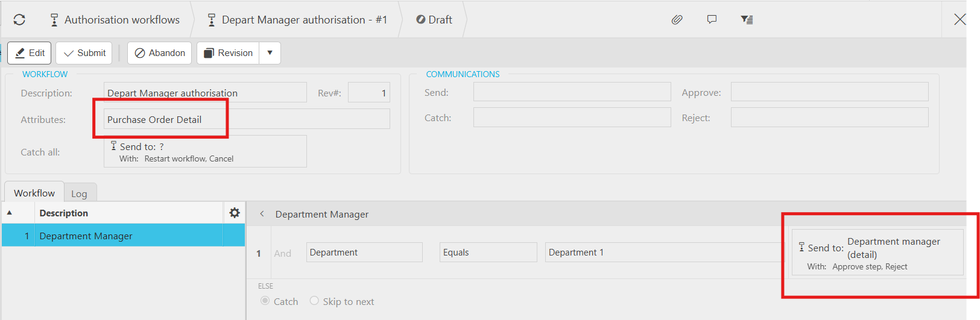This screenshot has height=320, width=980.
Task: Click the refresh icon in the breadcrumb bar
Action: coord(19,20)
